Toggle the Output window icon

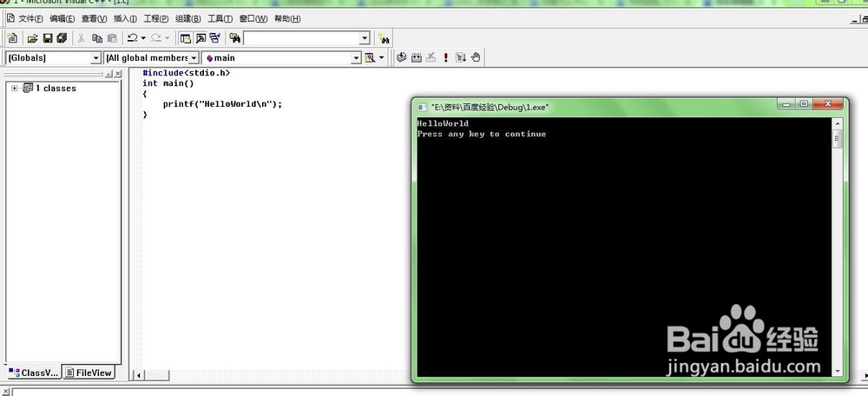tap(201, 38)
